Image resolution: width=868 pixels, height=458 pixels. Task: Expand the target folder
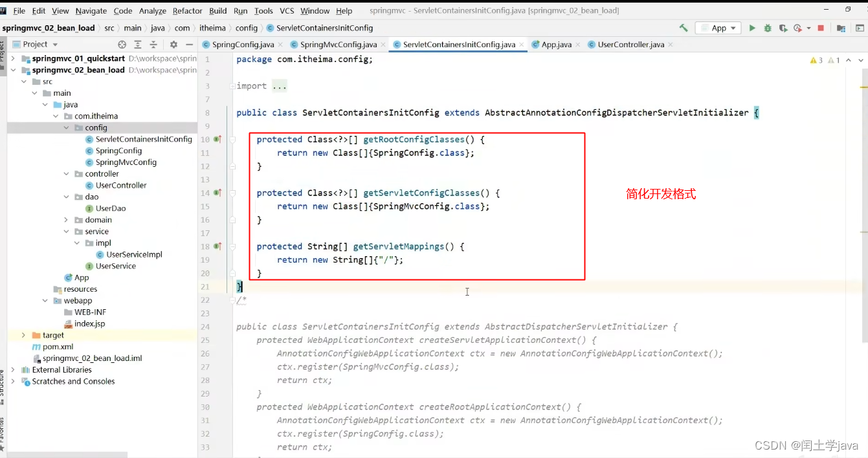click(x=23, y=335)
